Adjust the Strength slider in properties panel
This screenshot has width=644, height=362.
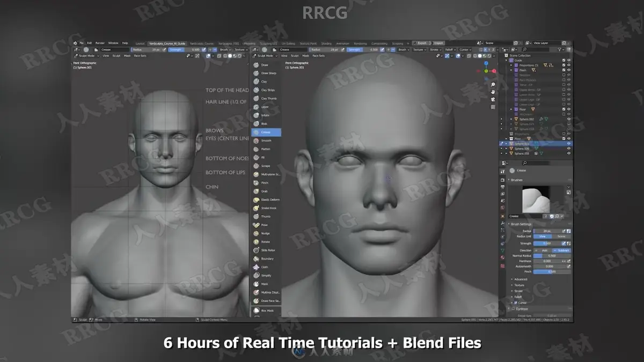(547, 243)
